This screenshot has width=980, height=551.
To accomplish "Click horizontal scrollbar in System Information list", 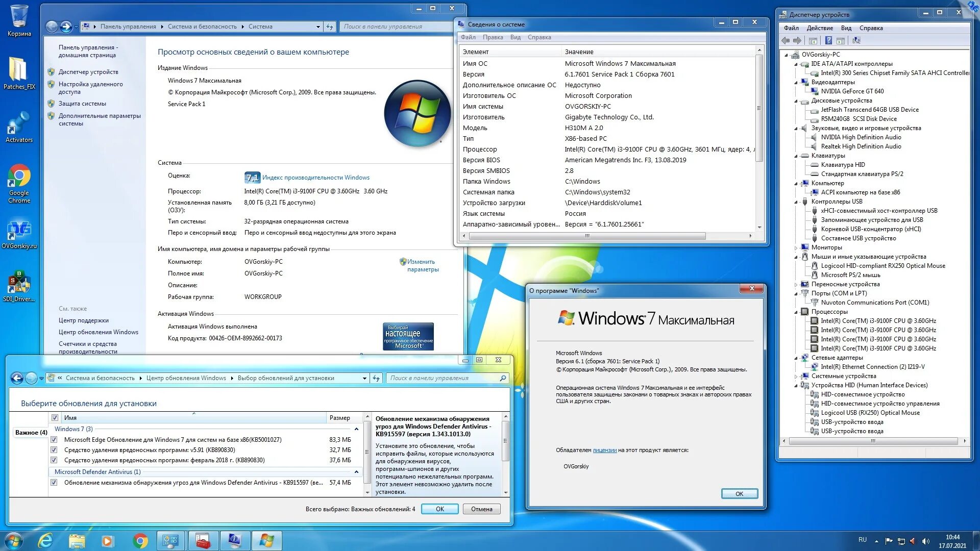I will coord(587,236).
